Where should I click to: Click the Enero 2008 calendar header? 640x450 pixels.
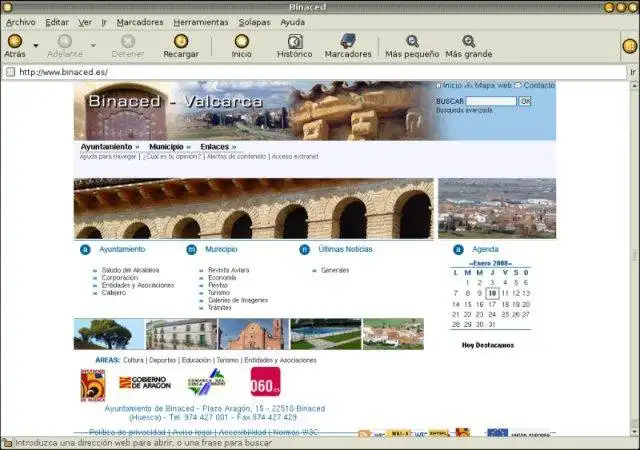pyautogui.click(x=490, y=263)
